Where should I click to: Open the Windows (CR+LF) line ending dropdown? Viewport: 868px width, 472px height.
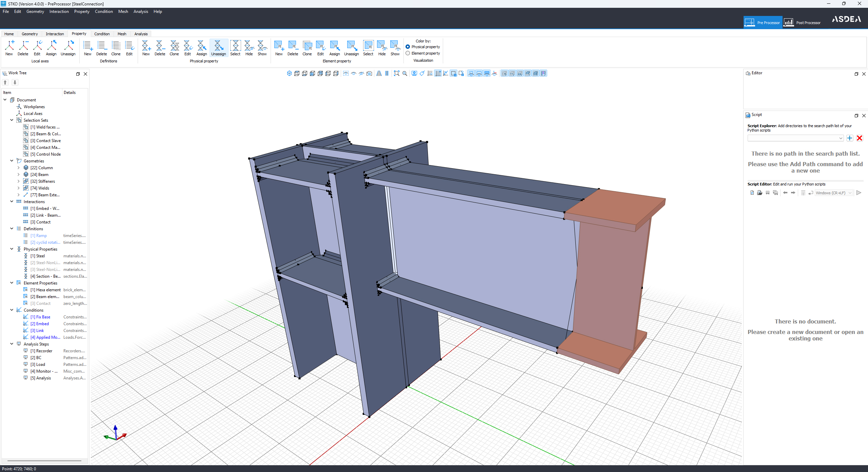click(834, 193)
